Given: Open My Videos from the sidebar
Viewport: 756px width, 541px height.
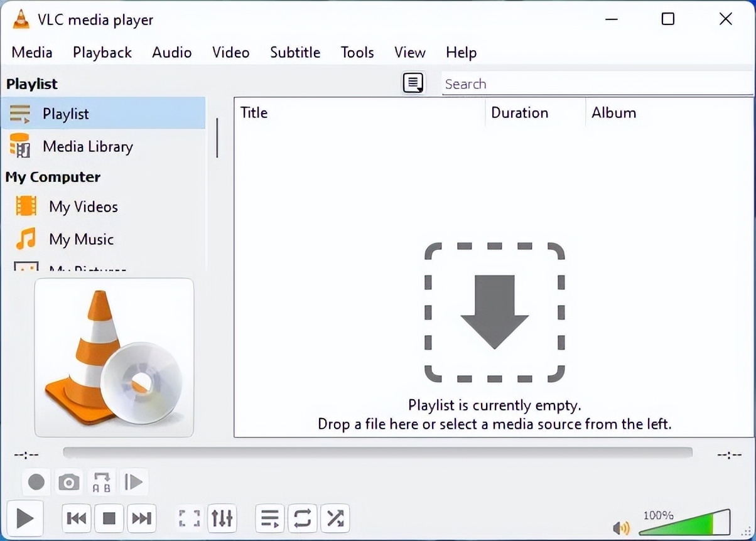Looking at the screenshot, I should (x=83, y=207).
